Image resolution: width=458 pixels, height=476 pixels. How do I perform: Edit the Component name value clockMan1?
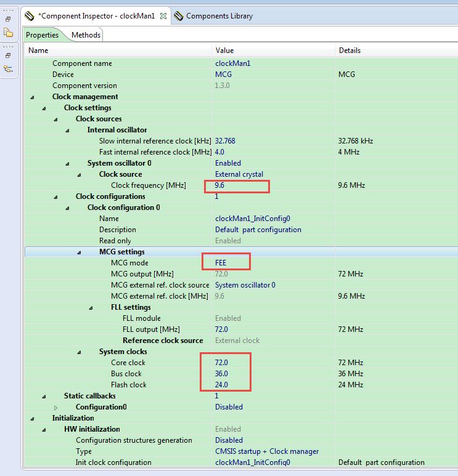[233, 63]
